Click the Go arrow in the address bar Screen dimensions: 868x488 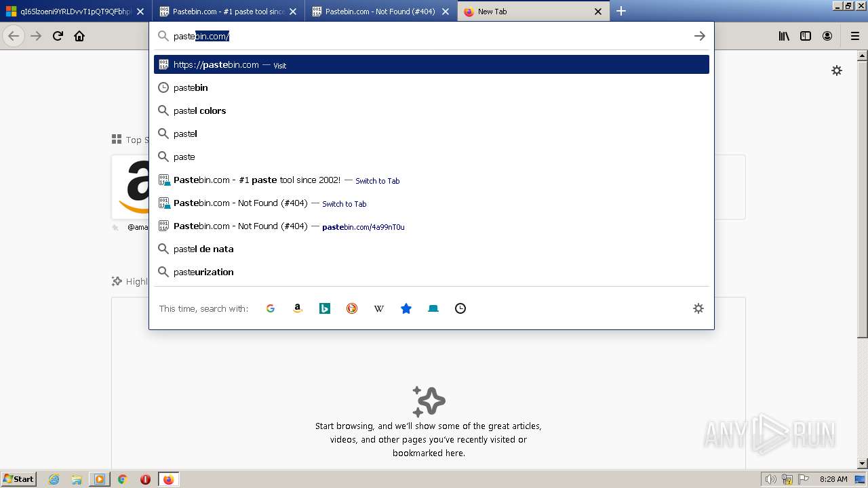point(700,36)
